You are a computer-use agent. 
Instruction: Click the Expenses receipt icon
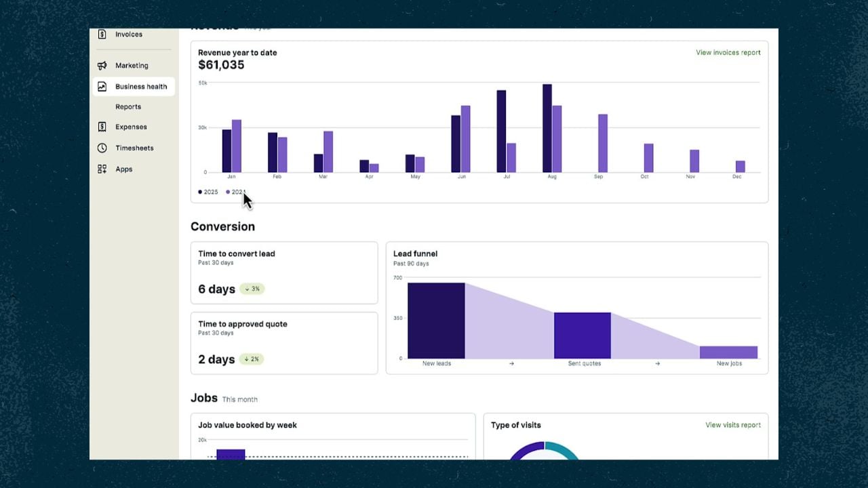102,127
